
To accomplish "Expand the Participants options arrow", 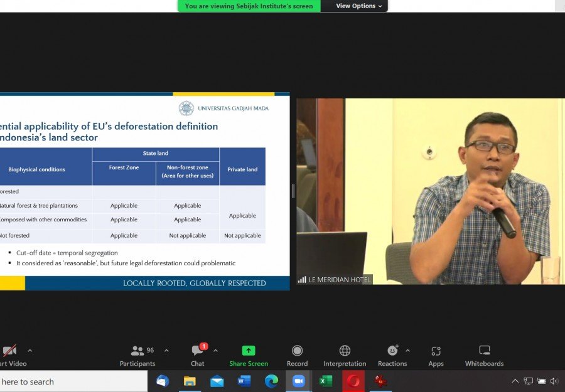I will [166, 351].
